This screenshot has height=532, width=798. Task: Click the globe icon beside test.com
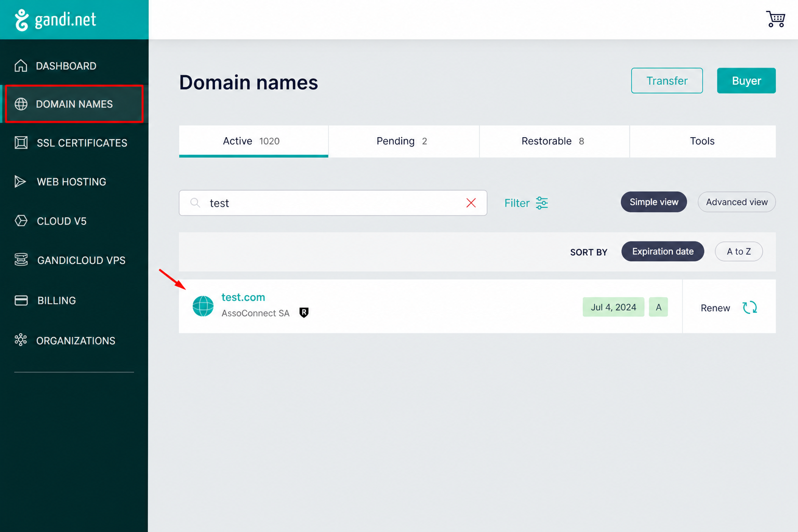(x=203, y=306)
